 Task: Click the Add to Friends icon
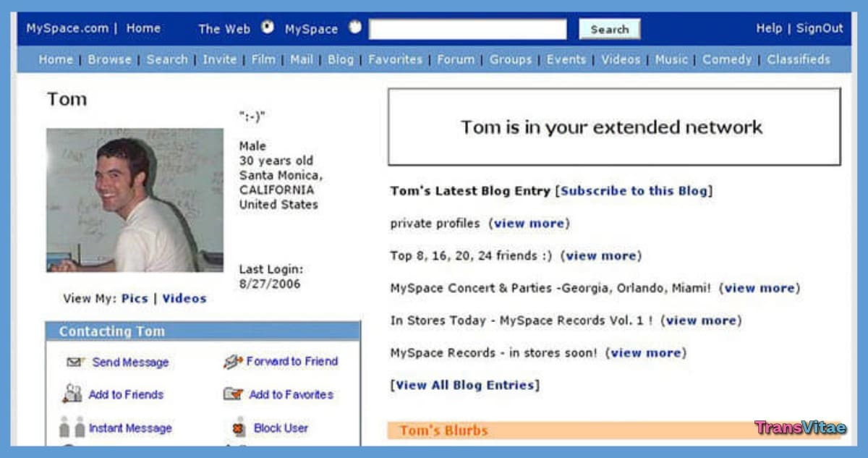72,394
